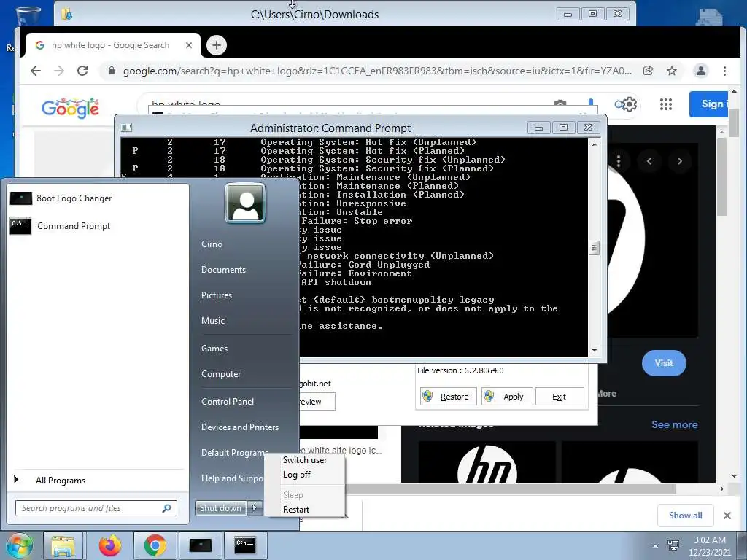Open Music from Start menu
Screen dimensions: 747x560
(212, 321)
